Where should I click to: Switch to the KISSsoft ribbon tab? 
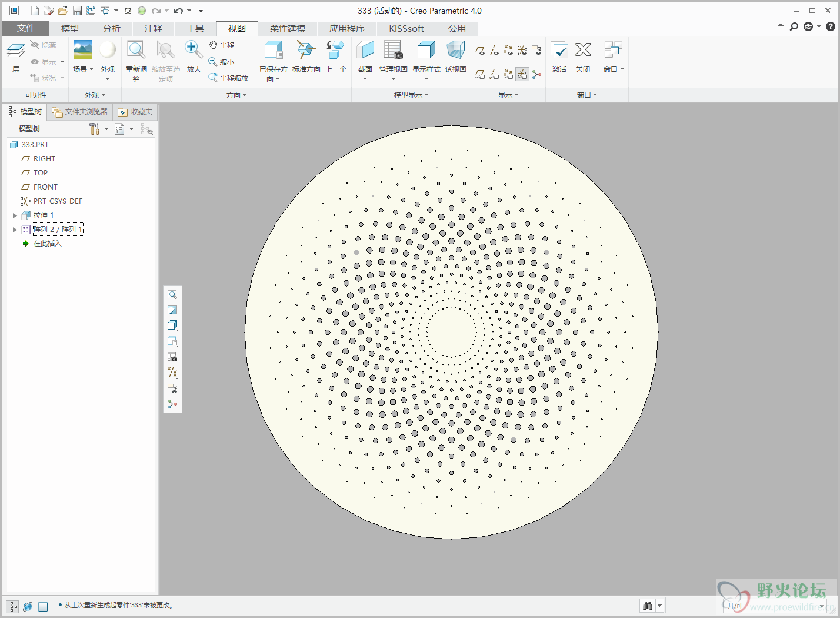click(x=406, y=28)
